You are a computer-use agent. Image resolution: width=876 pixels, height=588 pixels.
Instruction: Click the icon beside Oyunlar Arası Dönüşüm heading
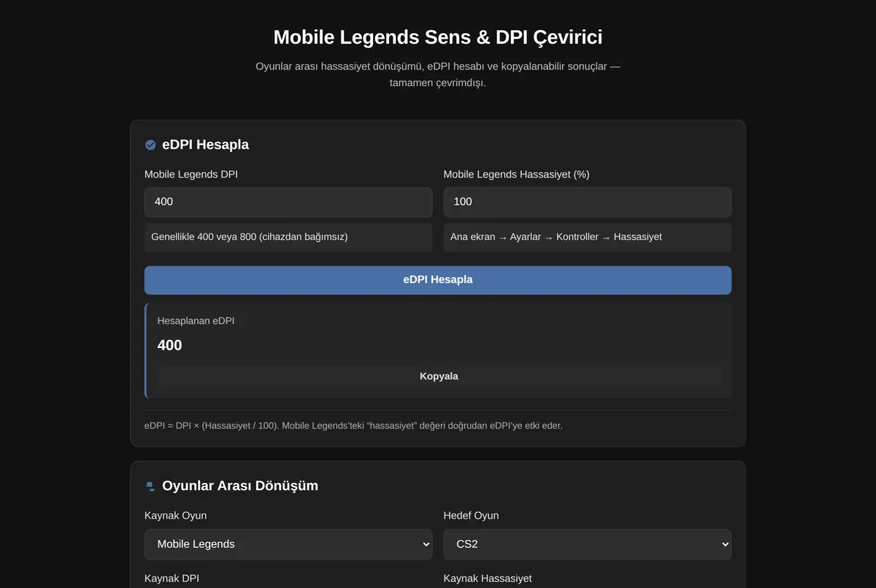(150, 486)
